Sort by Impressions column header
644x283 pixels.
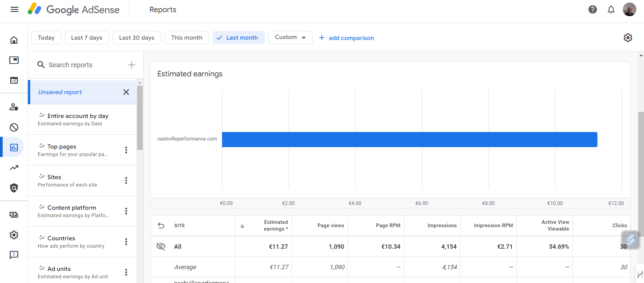pyautogui.click(x=442, y=226)
